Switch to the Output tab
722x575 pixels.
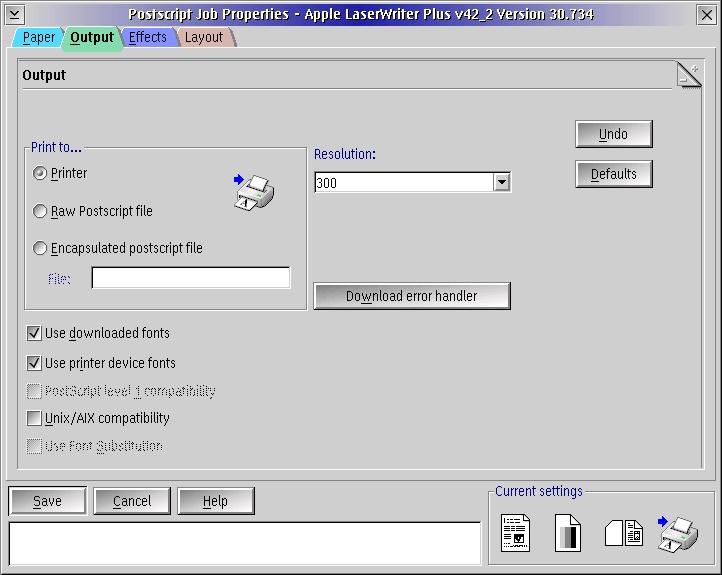(x=92, y=37)
